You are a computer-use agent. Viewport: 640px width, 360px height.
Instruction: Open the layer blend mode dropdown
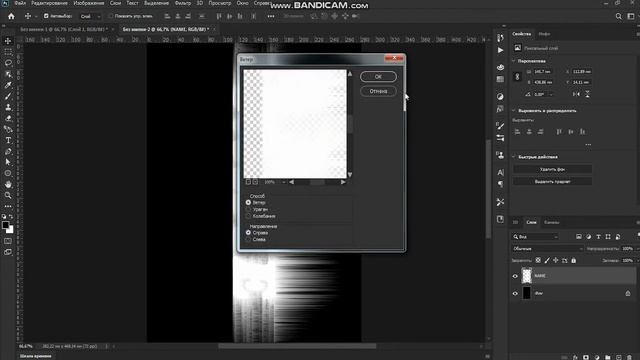547,249
